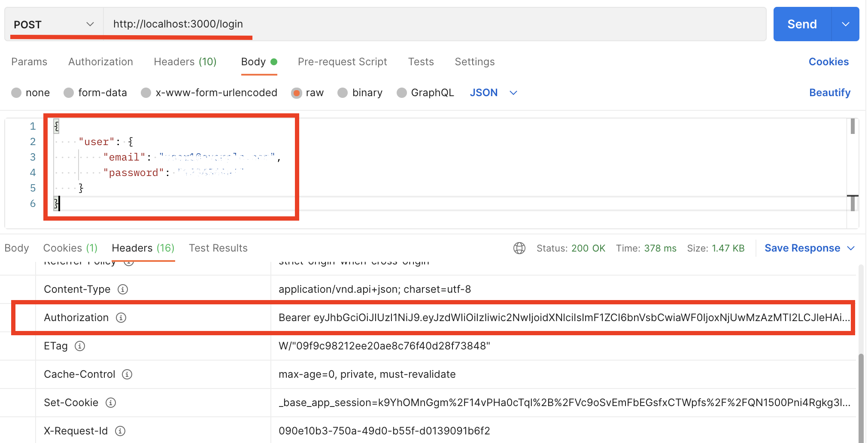Open the Pre-request Script tab
868x443 pixels.
click(342, 62)
